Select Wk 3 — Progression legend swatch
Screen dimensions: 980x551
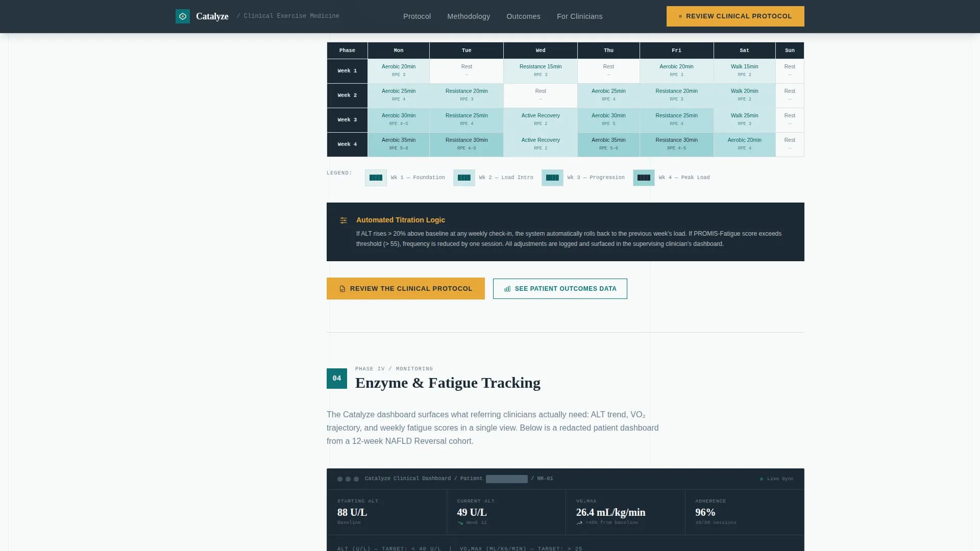(x=552, y=178)
